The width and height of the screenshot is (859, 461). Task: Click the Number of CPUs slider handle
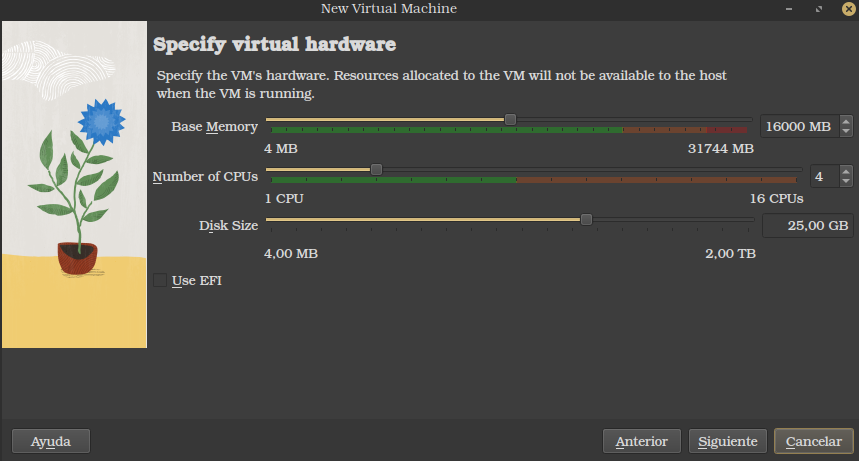coord(376,169)
